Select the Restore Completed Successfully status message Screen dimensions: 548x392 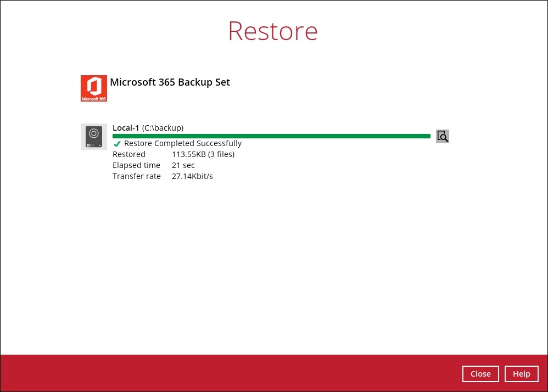point(182,143)
